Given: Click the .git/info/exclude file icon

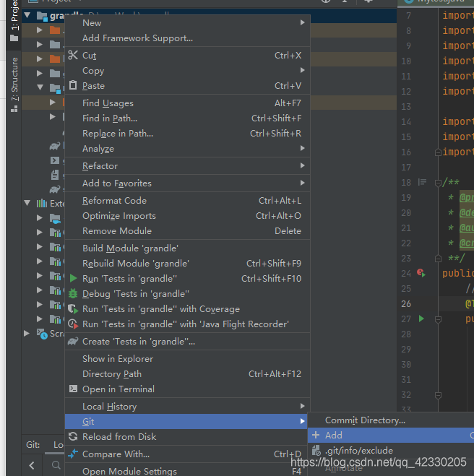Looking at the screenshot, I should (x=316, y=451).
